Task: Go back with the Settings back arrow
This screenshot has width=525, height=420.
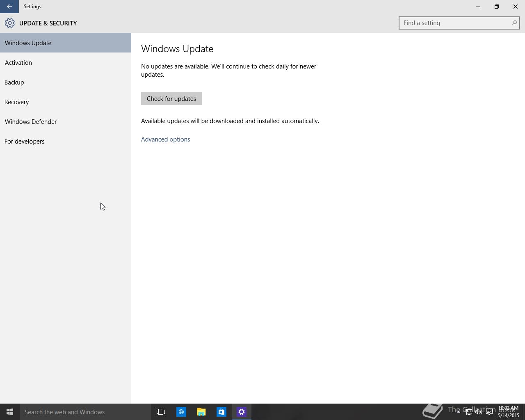Action: click(x=9, y=7)
